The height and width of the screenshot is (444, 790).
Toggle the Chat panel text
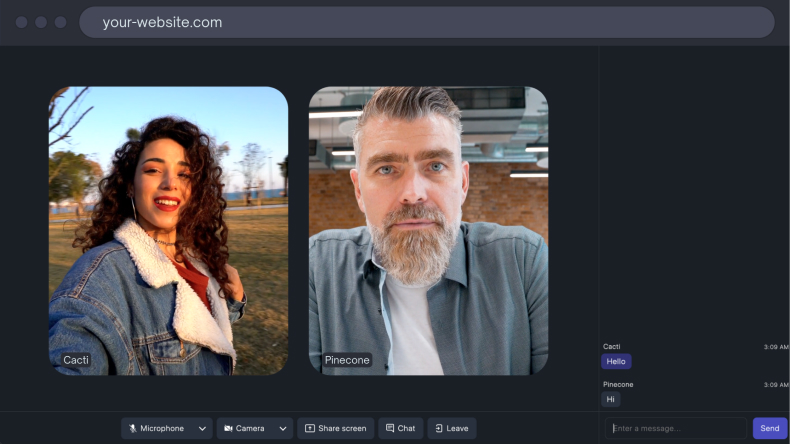406,429
